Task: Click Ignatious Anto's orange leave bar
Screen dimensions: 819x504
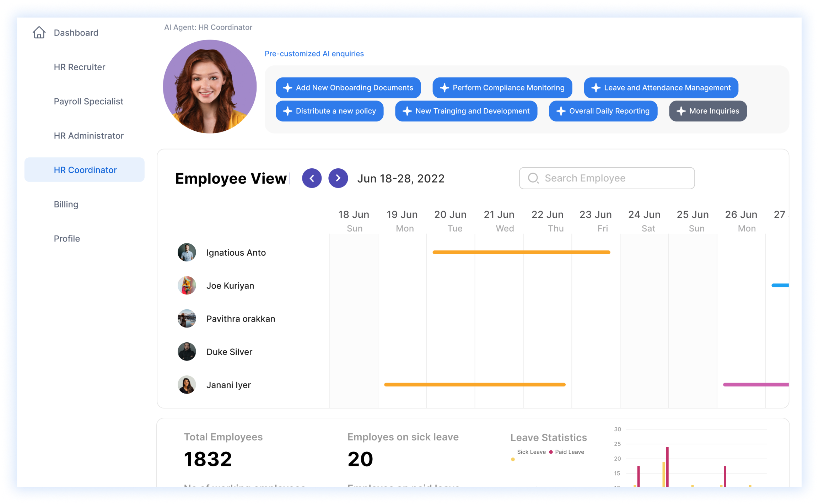Action: coord(521,253)
